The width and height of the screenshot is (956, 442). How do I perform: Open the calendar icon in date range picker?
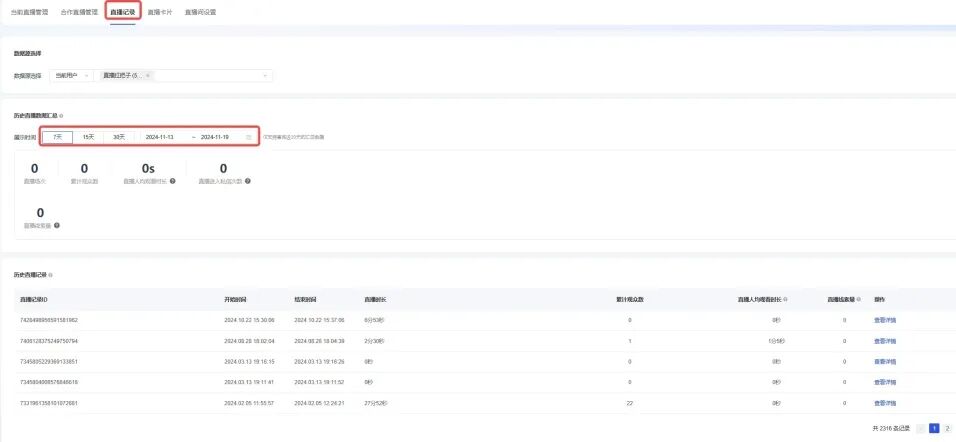point(249,136)
